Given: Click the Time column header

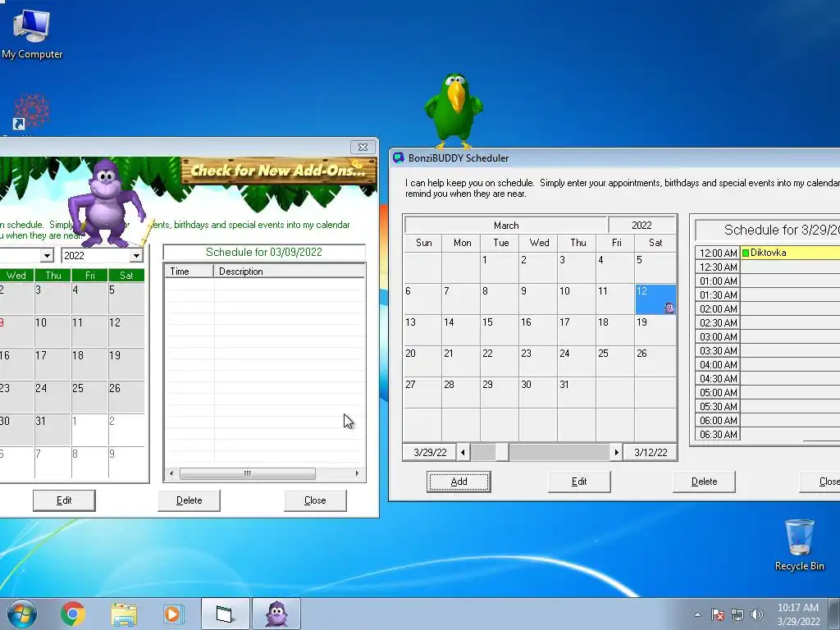Looking at the screenshot, I should 189,271.
